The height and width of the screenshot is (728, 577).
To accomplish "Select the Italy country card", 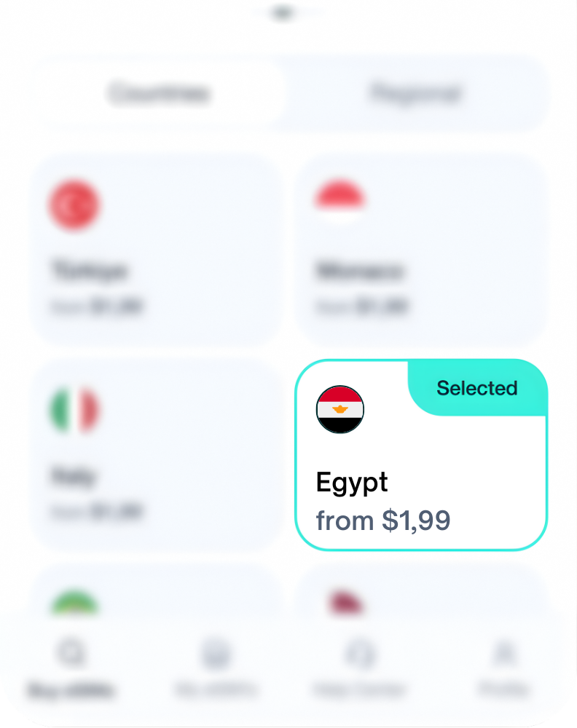I will click(156, 455).
